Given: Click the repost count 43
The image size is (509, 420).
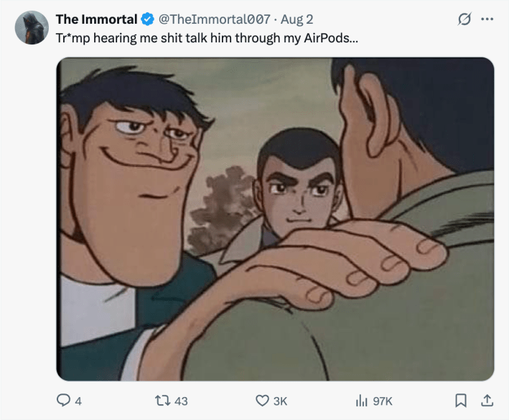Looking at the screenshot, I should click(x=181, y=401).
